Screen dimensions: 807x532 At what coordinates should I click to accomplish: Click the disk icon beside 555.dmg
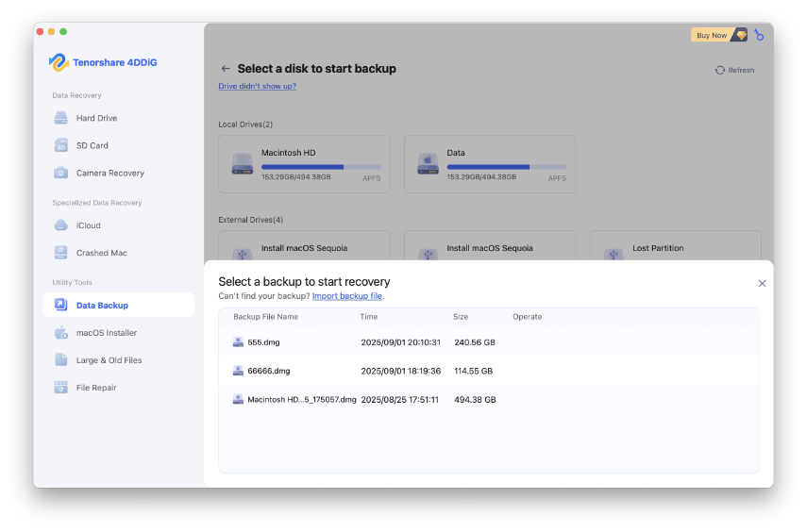(x=238, y=342)
